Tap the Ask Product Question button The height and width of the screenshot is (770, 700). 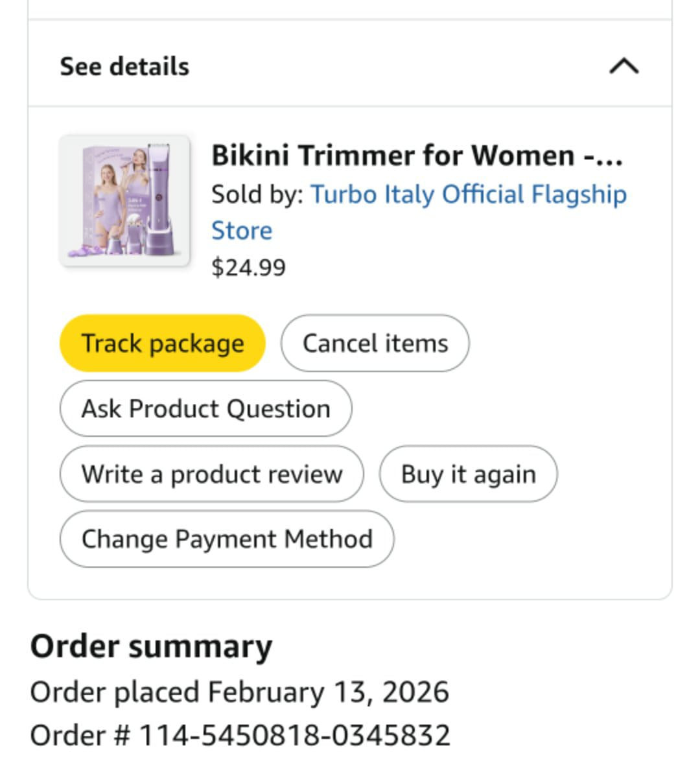[205, 408]
